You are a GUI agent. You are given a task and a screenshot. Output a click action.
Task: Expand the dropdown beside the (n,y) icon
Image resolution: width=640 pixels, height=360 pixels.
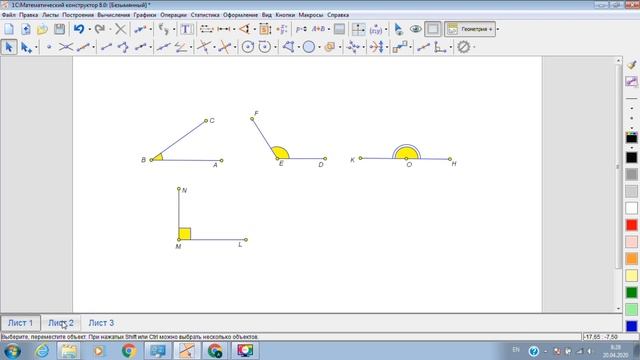tap(386, 29)
